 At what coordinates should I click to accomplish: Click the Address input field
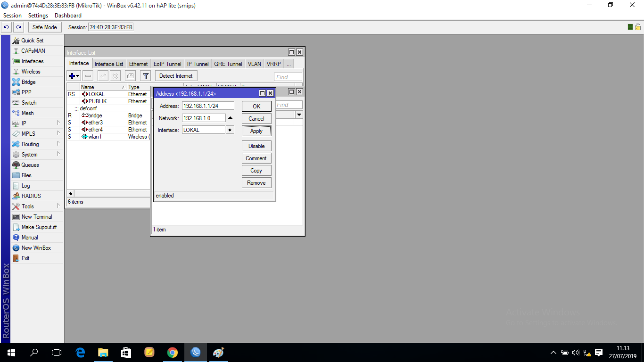click(x=208, y=106)
